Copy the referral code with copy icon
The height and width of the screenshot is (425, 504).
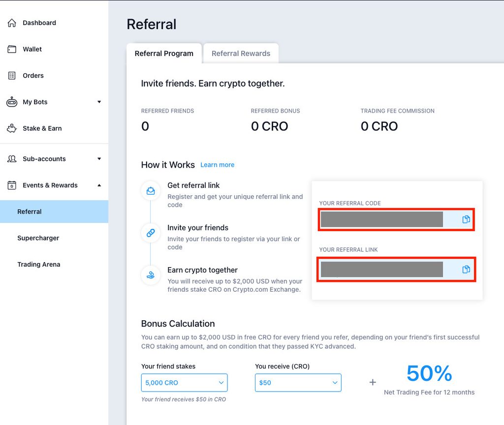pyautogui.click(x=466, y=219)
